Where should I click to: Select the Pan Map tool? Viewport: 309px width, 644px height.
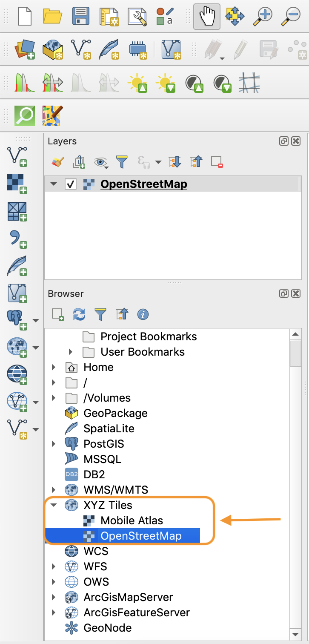click(x=206, y=16)
